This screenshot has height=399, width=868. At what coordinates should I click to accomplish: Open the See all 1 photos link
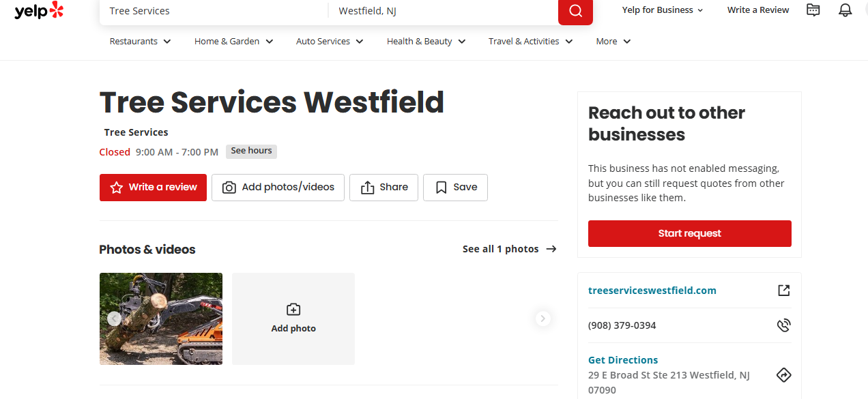[x=510, y=249]
